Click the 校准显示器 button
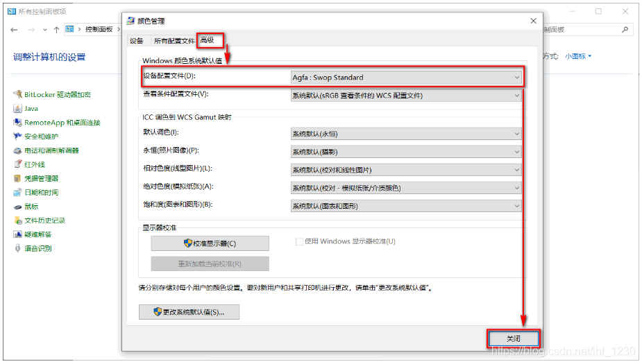This screenshot has width=642, height=364. click(210, 243)
